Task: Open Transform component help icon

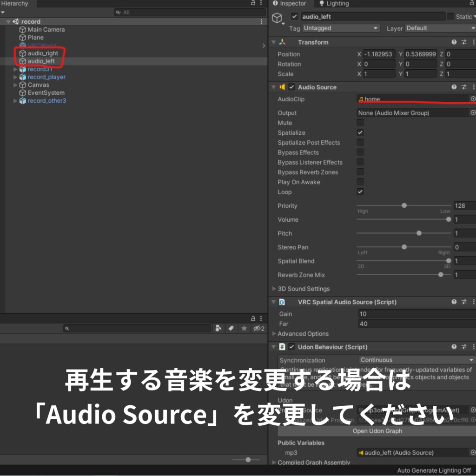Action: (x=454, y=42)
